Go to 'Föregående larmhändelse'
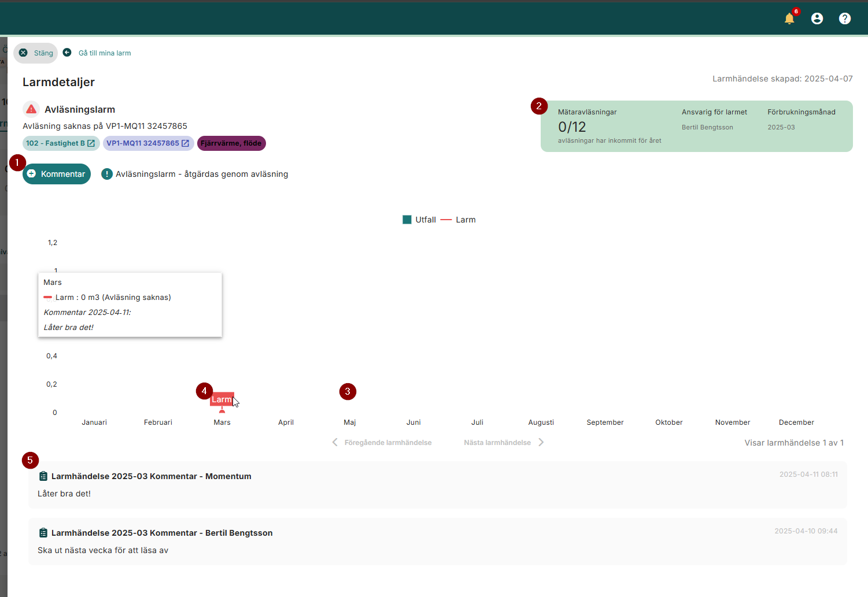The image size is (868, 597). coord(388,443)
